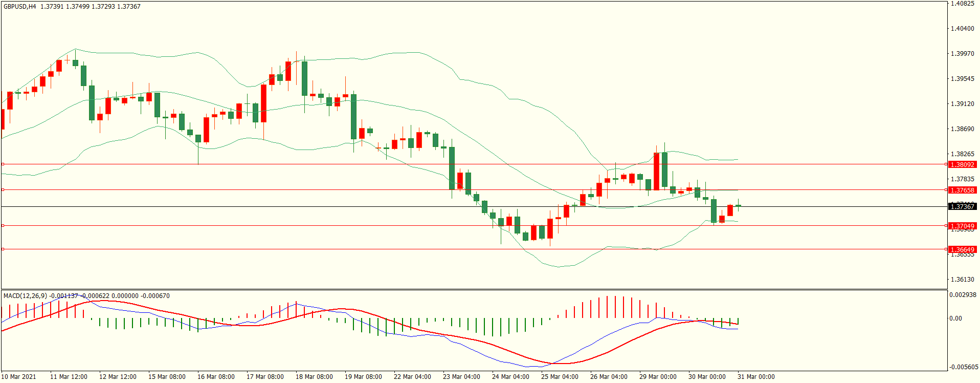Click the black current price label 1.37367

tap(963, 207)
